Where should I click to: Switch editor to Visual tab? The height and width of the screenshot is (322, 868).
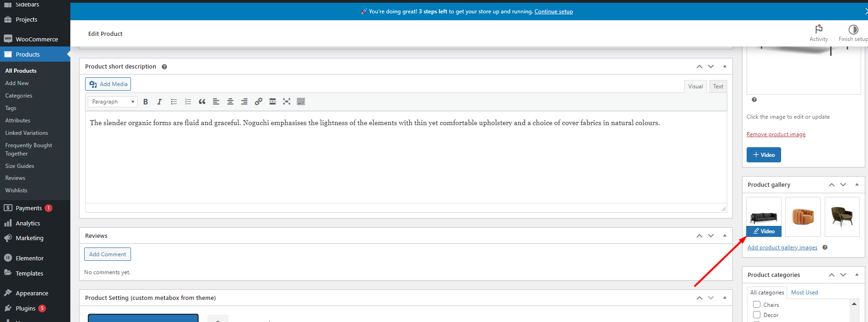click(695, 86)
